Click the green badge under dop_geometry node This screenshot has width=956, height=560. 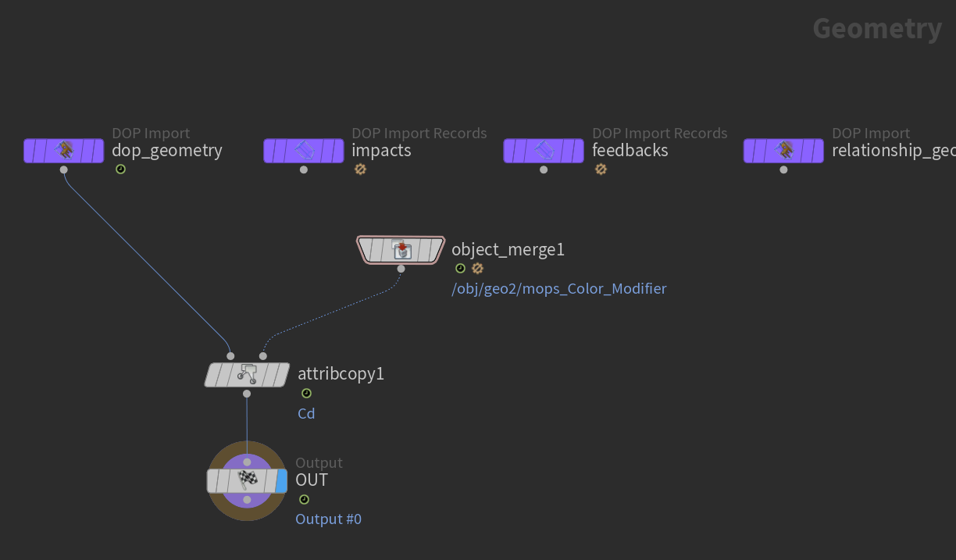[x=120, y=169]
